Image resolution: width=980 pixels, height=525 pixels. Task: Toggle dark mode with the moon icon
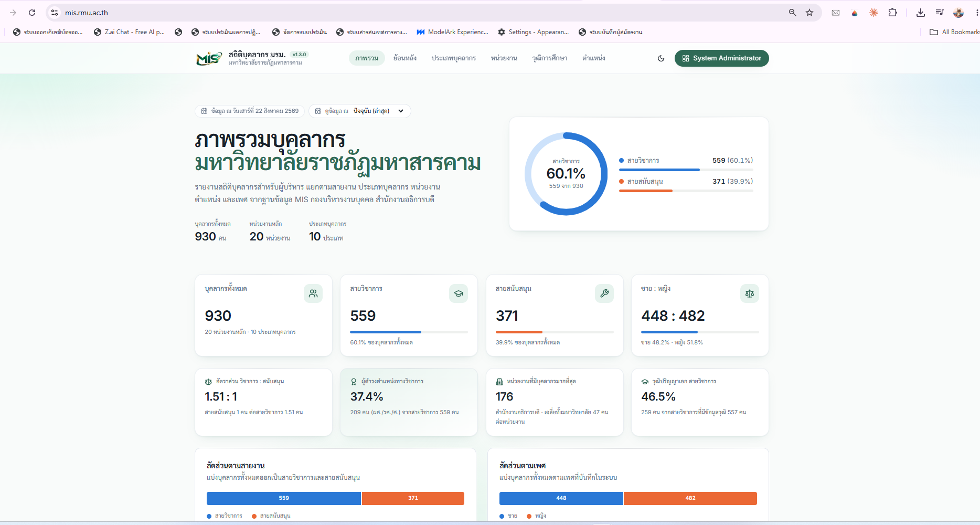click(661, 58)
